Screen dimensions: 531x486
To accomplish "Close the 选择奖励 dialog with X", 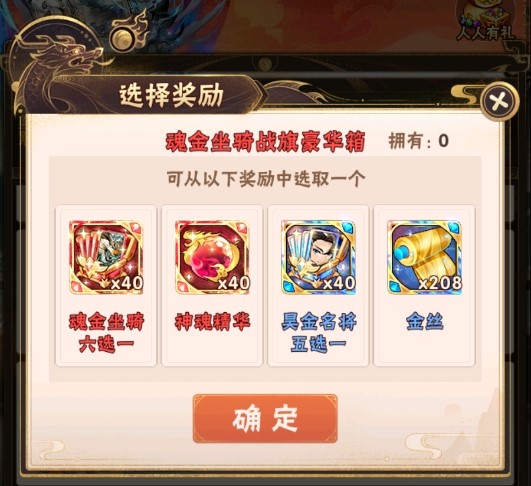I will click(x=499, y=101).
